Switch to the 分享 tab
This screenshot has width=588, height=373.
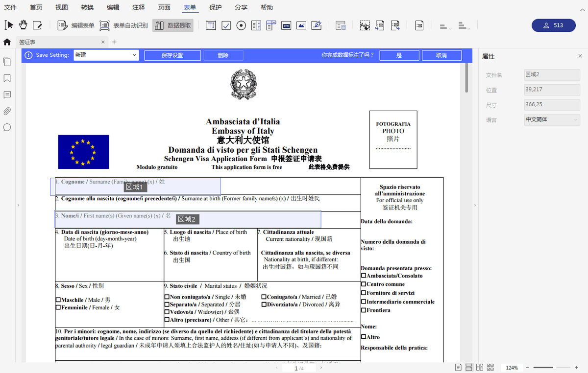pos(241,7)
